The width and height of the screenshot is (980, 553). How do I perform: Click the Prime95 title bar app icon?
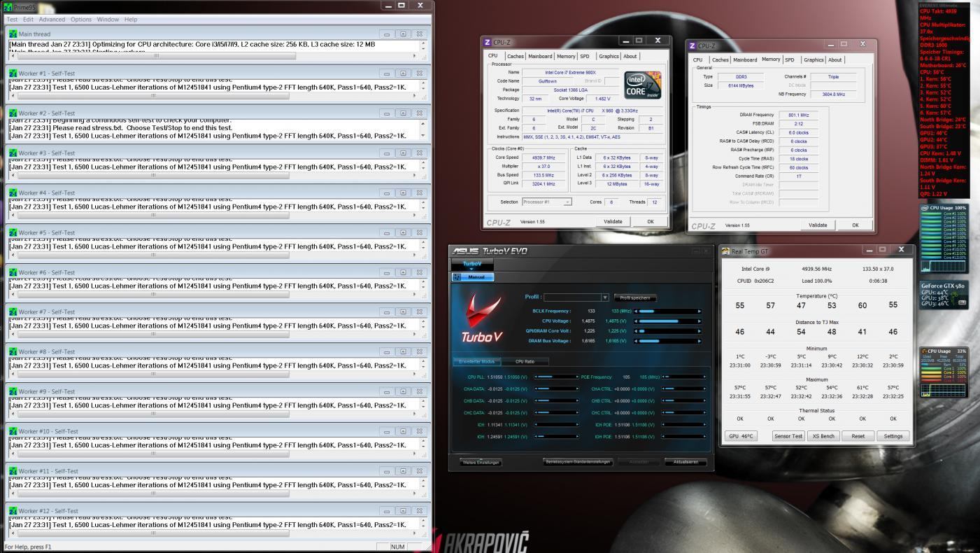point(7,6)
